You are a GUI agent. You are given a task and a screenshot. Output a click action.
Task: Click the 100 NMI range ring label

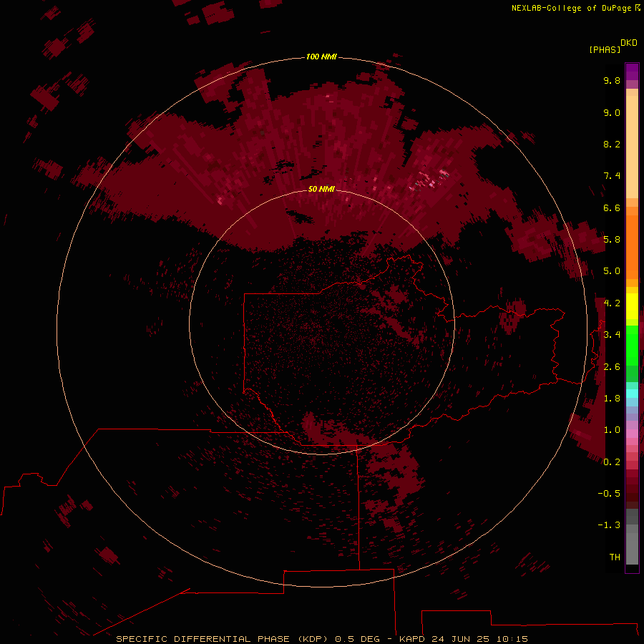click(321, 57)
